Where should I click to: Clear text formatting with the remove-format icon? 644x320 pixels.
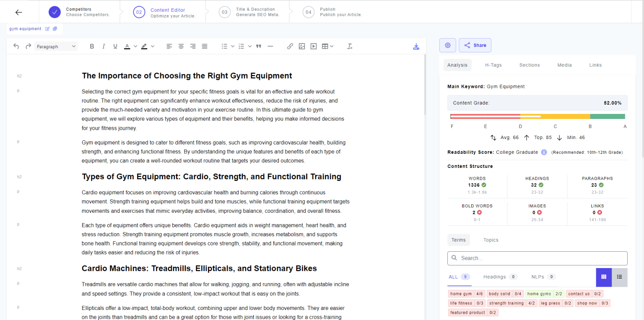tap(350, 46)
